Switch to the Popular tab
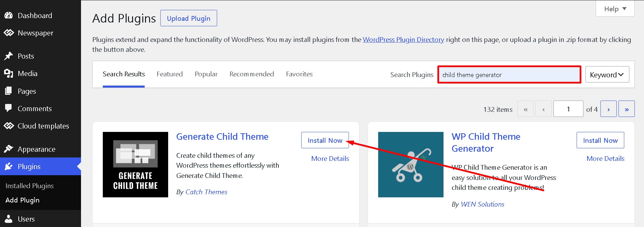Viewport: 644px width, 227px height. (x=206, y=74)
